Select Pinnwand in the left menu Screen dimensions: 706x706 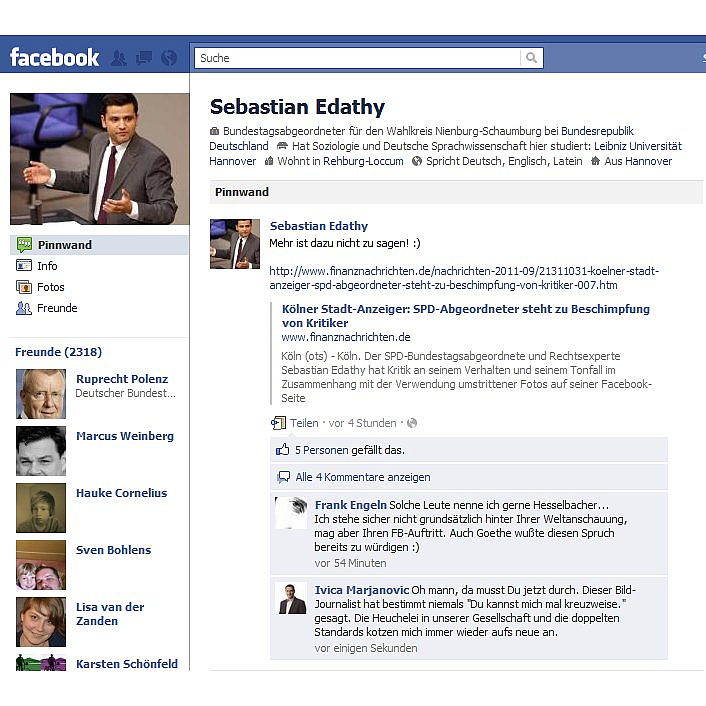pyautogui.click(x=99, y=245)
